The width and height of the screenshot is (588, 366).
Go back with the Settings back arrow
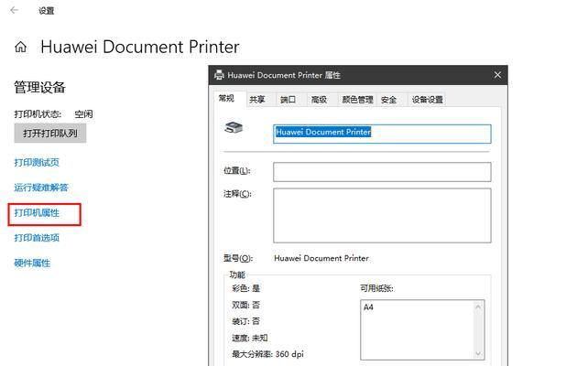pyautogui.click(x=15, y=10)
